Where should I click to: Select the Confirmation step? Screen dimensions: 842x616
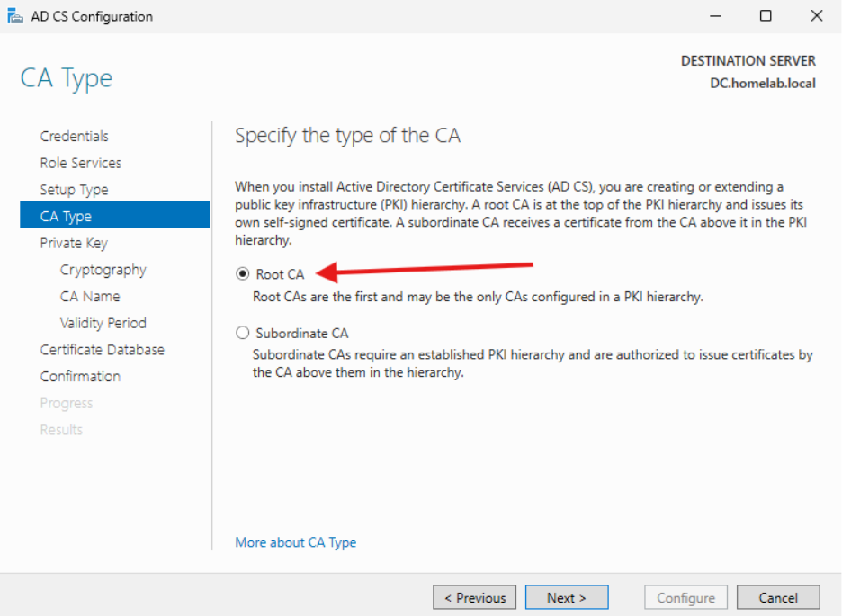[x=80, y=376]
